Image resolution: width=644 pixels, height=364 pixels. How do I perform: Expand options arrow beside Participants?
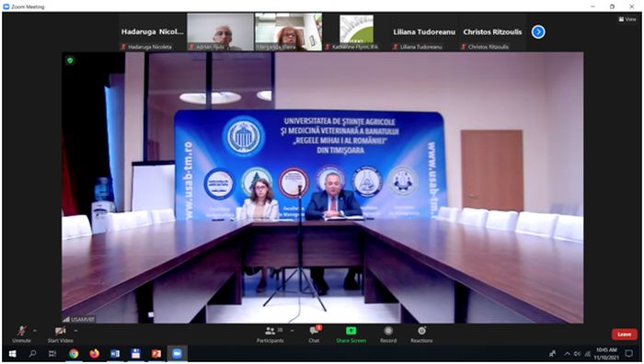(x=292, y=330)
